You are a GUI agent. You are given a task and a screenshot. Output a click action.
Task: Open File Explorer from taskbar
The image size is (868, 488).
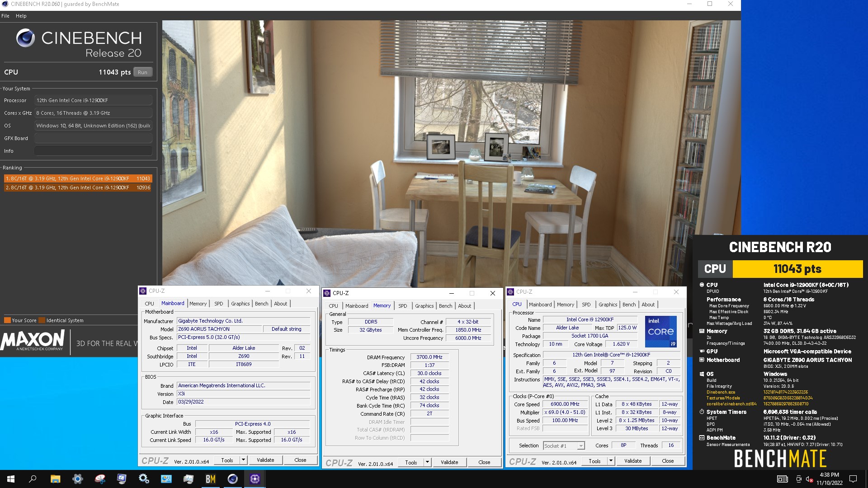tap(55, 479)
